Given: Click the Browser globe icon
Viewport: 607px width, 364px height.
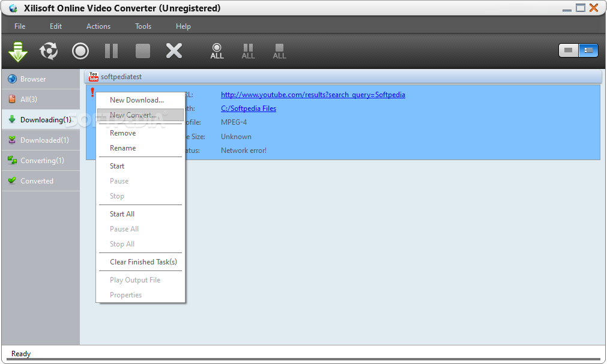Looking at the screenshot, I should click(x=13, y=79).
